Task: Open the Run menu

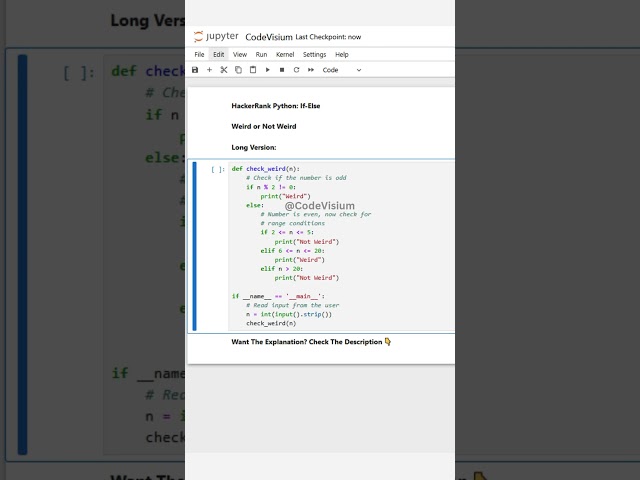Action: coord(261,54)
